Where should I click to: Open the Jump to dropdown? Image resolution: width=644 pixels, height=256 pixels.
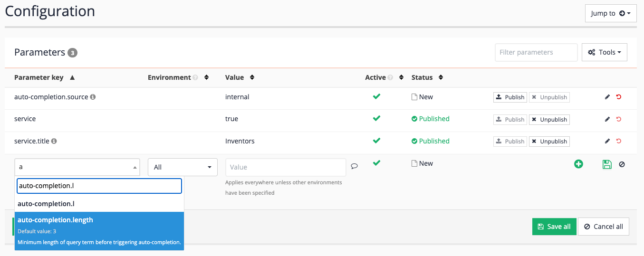point(610,13)
